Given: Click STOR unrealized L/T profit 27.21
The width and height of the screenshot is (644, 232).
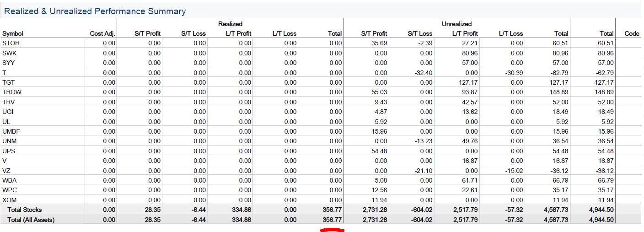Looking at the screenshot, I should click(x=470, y=43).
